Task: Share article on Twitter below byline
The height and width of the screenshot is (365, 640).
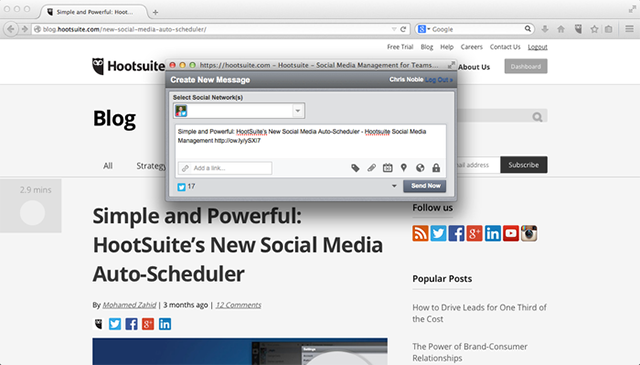Action: 115,324
